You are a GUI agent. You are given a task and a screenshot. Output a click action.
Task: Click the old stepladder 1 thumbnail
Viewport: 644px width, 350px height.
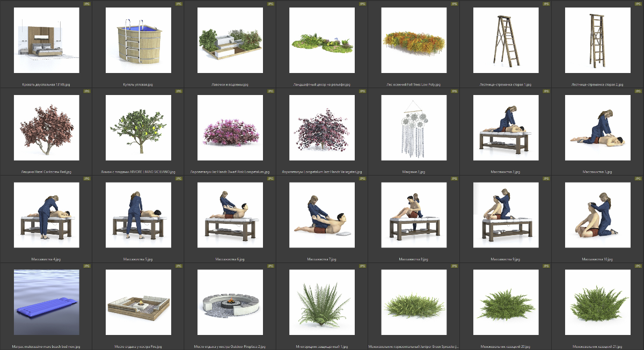coord(506,40)
